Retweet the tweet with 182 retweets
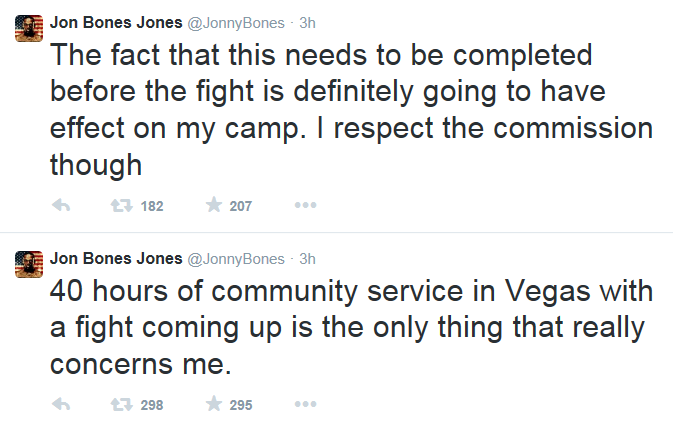673x422 pixels. click(121, 206)
